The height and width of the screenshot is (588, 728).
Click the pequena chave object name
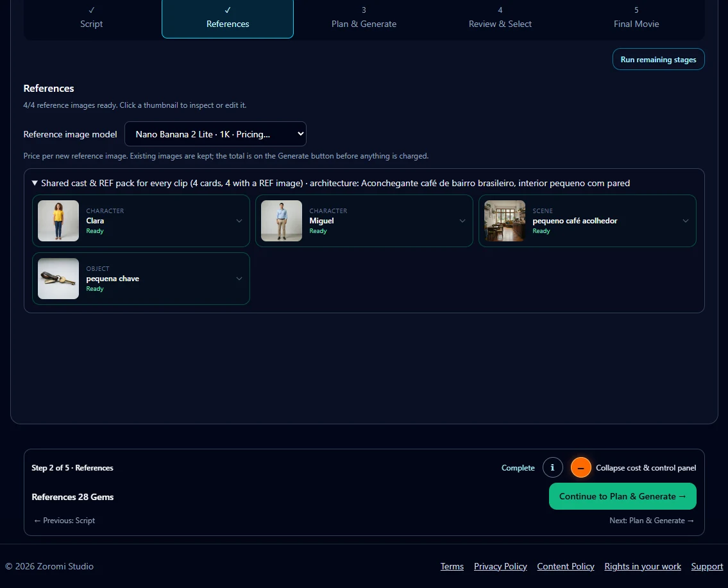pos(113,279)
